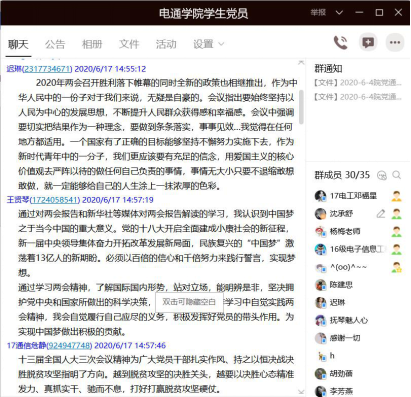Switch to the 文件 tab
Image resolution: width=411 pixels, height=397 pixels.
[x=129, y=44]
